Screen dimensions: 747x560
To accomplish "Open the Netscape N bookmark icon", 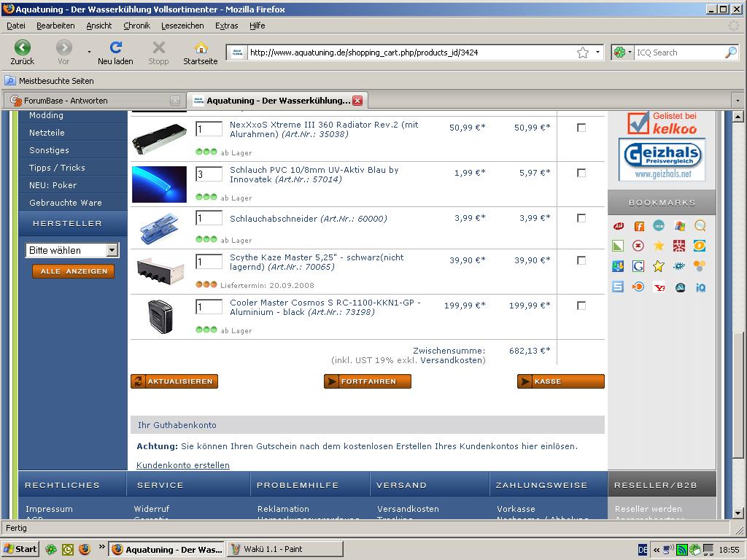I will [681, 287].
